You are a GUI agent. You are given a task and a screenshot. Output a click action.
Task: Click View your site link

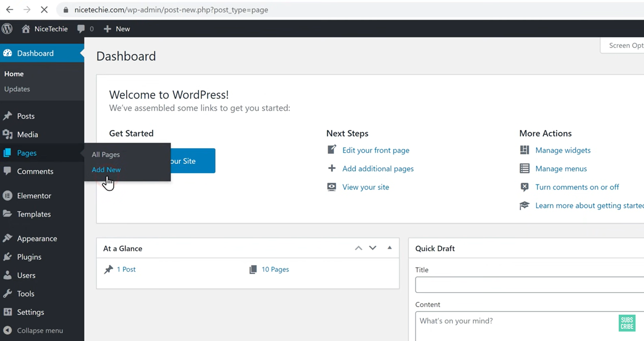(x=366, y=187)
